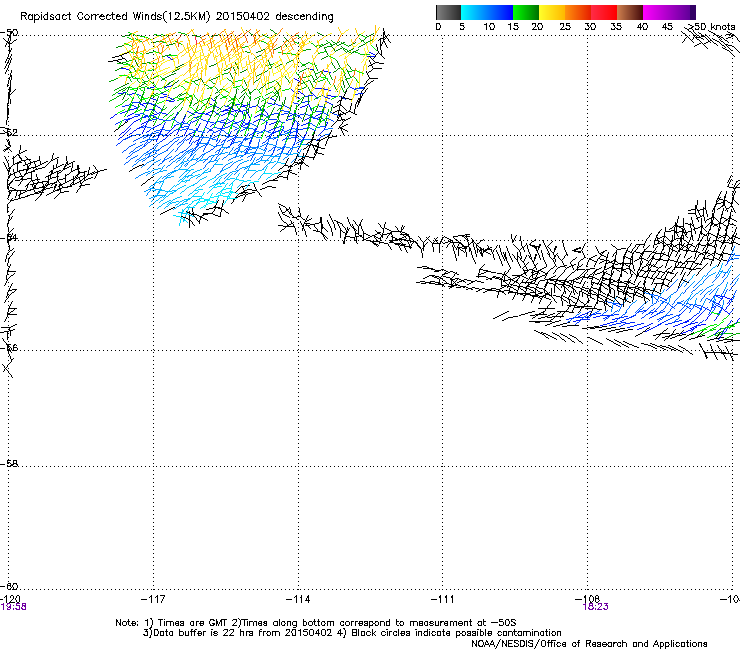740x650 pixels.
Task: Click the longitude label '-111'
Action: tap(443, 599)
